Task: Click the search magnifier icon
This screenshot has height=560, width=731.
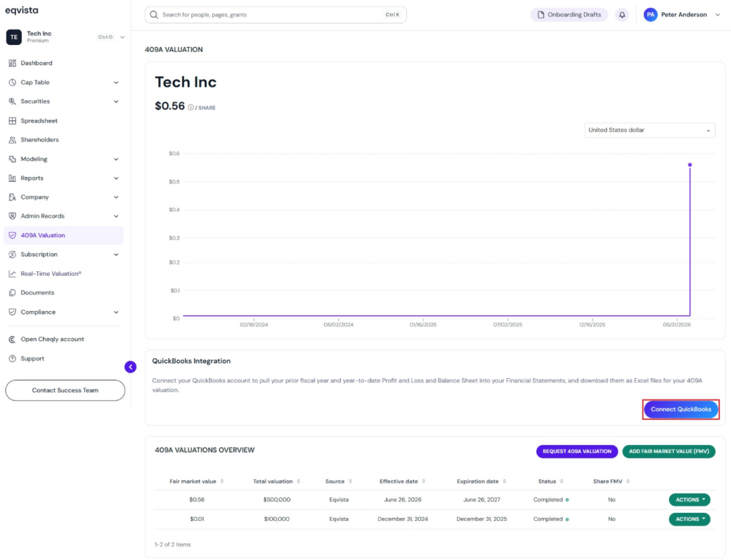Action: (x=154, y=15)
